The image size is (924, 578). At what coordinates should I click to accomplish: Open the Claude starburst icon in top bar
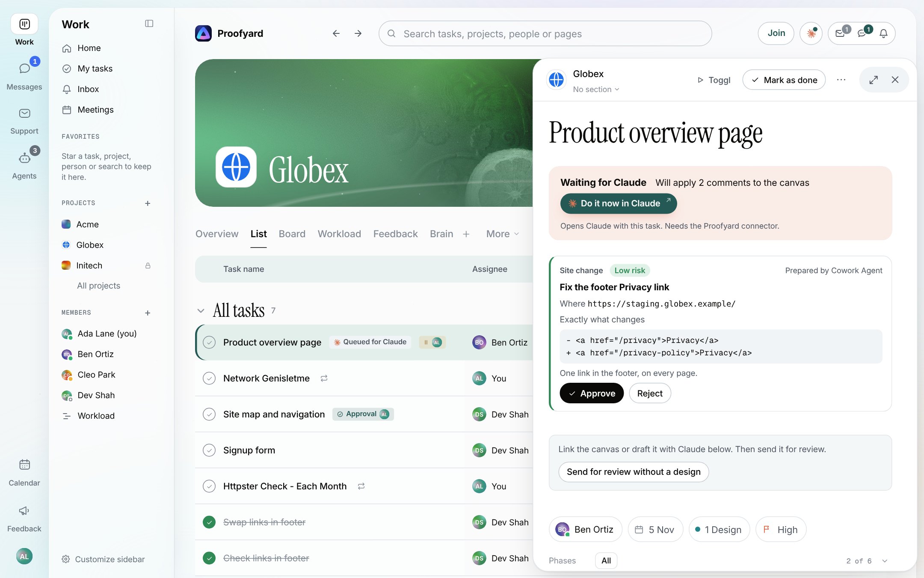pos(811,33)
